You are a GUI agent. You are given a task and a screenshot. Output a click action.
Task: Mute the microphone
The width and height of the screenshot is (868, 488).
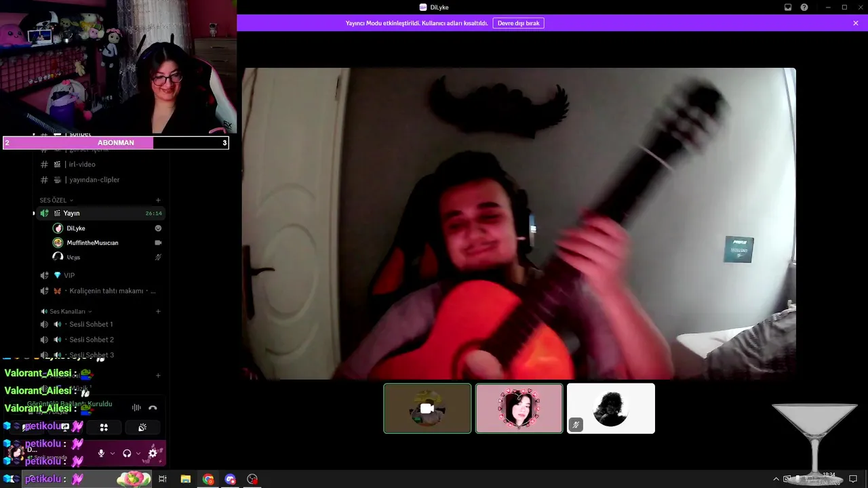101,453
